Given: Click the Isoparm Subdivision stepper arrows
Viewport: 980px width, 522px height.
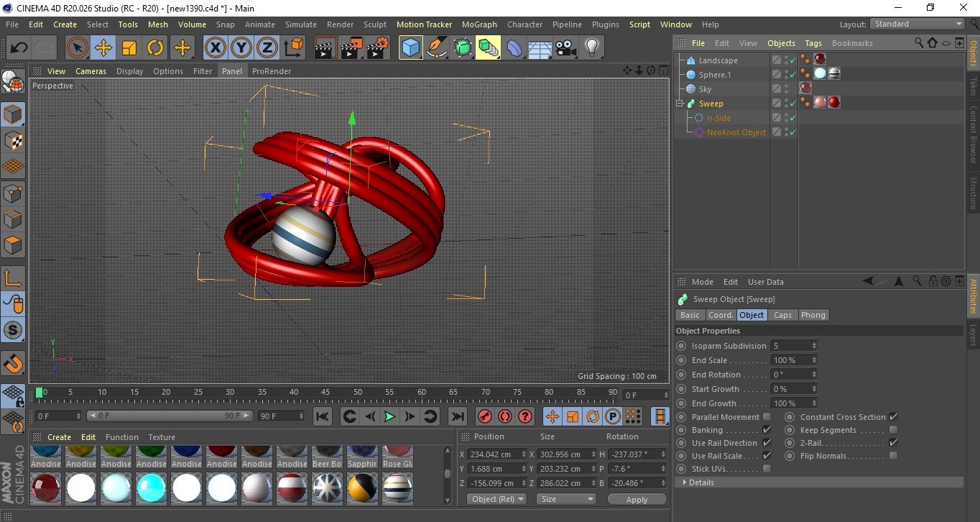Looking at the screenshot, I should point(814,346).
